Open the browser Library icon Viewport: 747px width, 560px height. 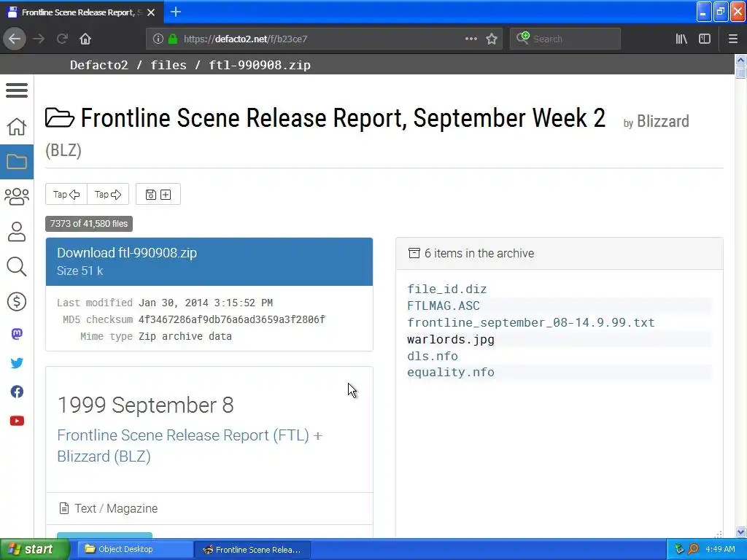681,39
